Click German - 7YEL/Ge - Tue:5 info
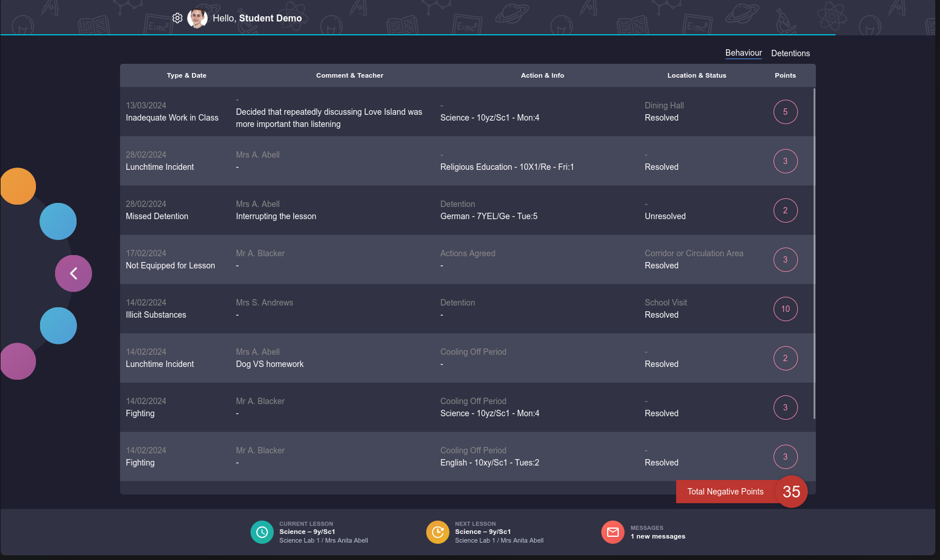Screen dimensions: 940x560 coord(489,216)
